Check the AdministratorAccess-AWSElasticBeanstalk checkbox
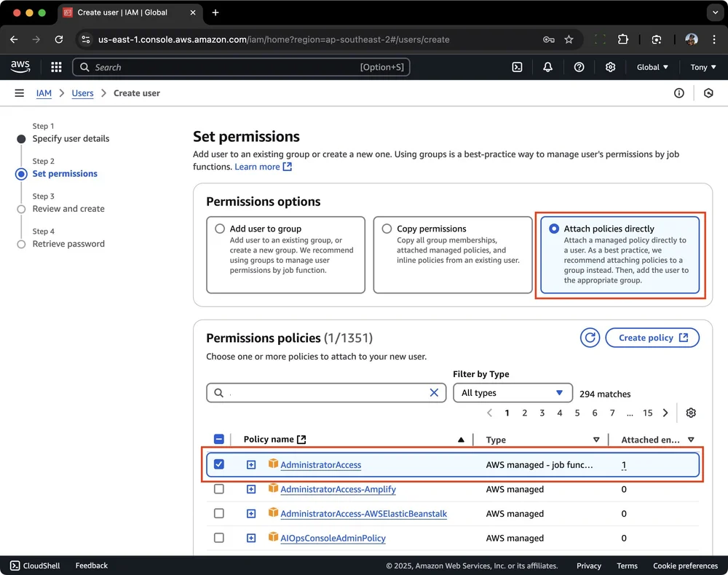The width and height of the screenshot is (728, 575). [218, 513]
